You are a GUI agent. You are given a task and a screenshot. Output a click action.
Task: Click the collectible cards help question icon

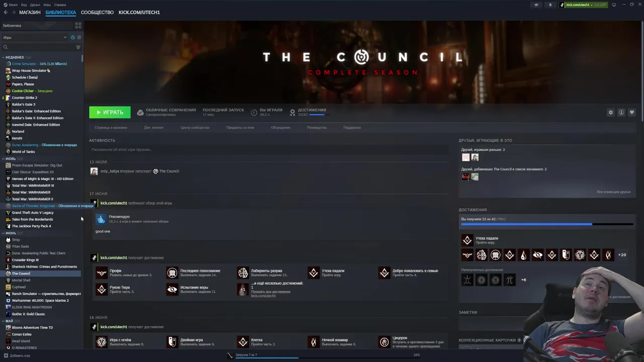pos(520,340)
